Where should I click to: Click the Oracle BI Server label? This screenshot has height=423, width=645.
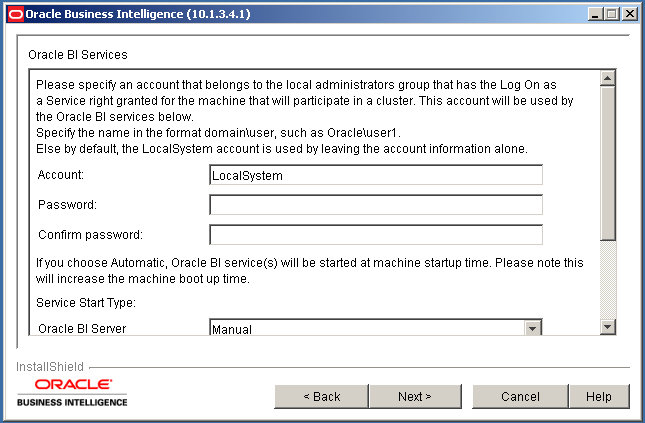(82, 329)
